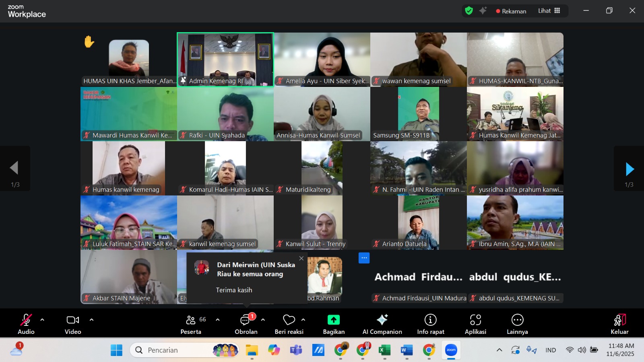Expand audio options arrow next to Audio

tap(42, 320)
